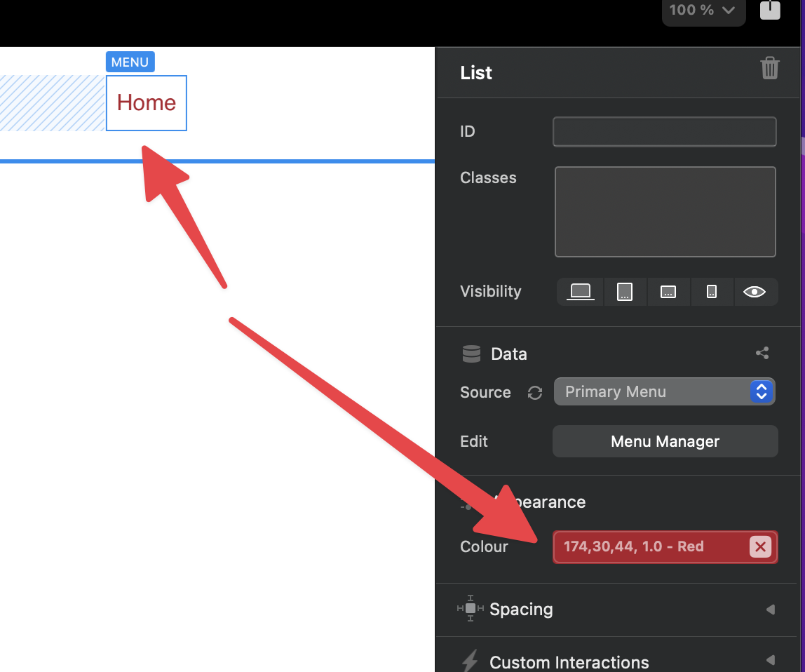Click the refresh icon next to Source
The height and width of the screenshot is (672, 805).
[535, 393]
